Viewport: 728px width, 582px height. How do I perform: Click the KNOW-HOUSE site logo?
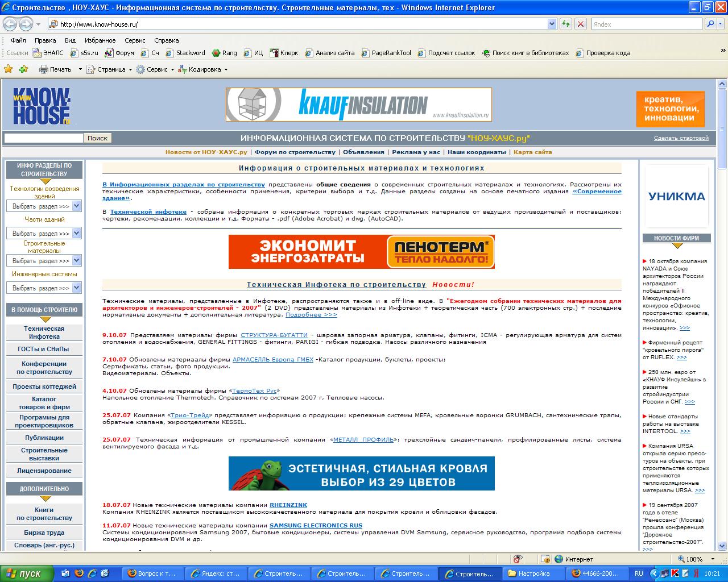42,106
